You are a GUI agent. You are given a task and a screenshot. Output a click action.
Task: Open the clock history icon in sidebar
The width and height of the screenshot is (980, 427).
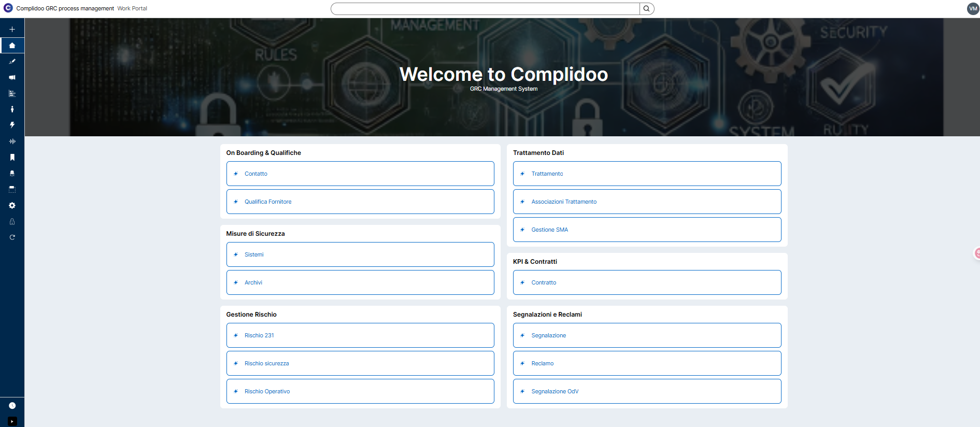[x=12, y=406]
